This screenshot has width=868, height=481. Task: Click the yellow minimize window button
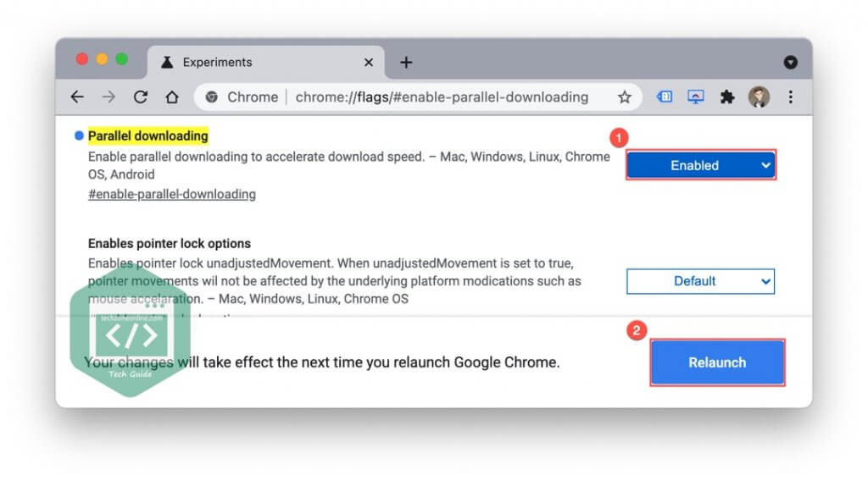[x=102, y=59]
